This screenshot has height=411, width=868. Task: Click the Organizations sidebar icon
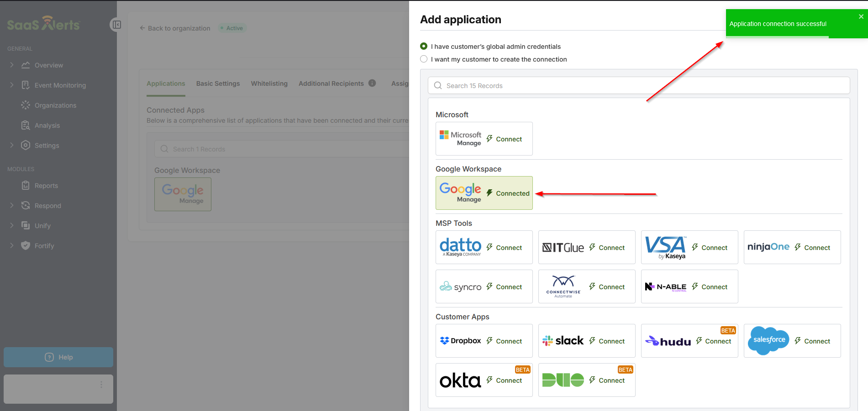coord(26,105)
